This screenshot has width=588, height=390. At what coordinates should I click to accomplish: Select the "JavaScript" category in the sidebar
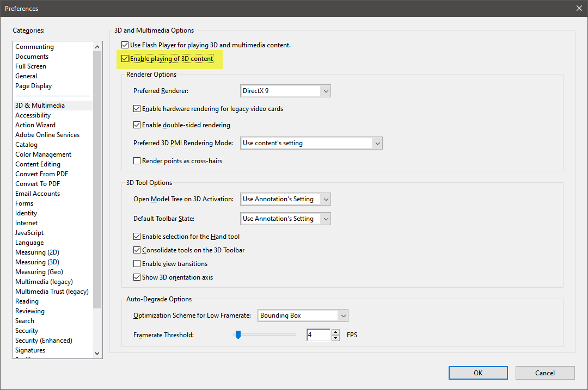[29, 232]
